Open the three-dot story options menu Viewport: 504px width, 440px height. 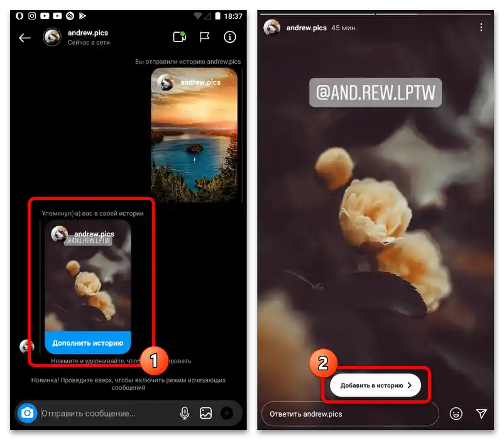pos(481,27)
